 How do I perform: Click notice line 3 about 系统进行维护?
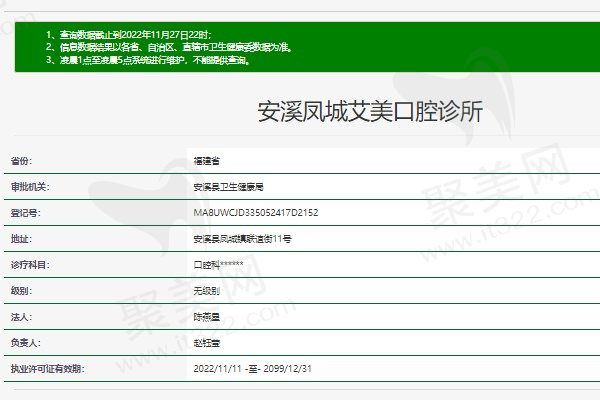tap(148, 60)
